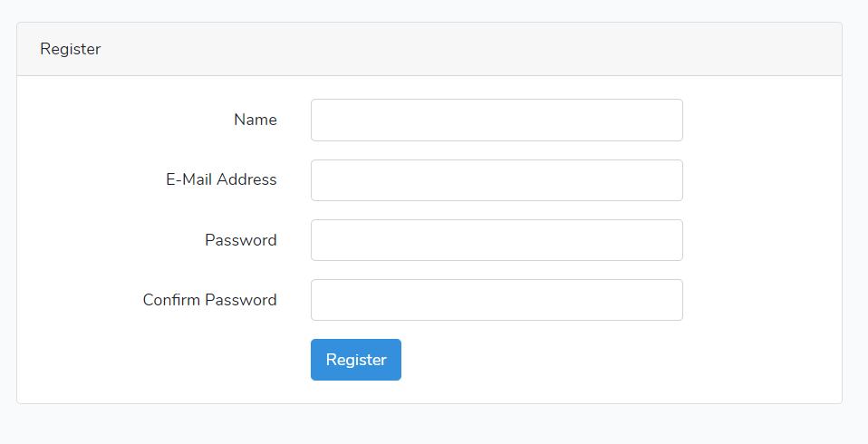The image size is (868, 444).
Task: Select the text box beside the Name label
Action: [x=497, y=121]
